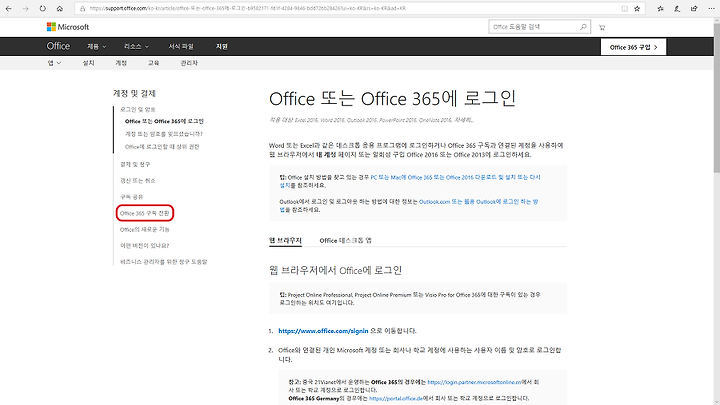
Task: Select 설치 in the sub-navigation
Action: tap(88, 63)
